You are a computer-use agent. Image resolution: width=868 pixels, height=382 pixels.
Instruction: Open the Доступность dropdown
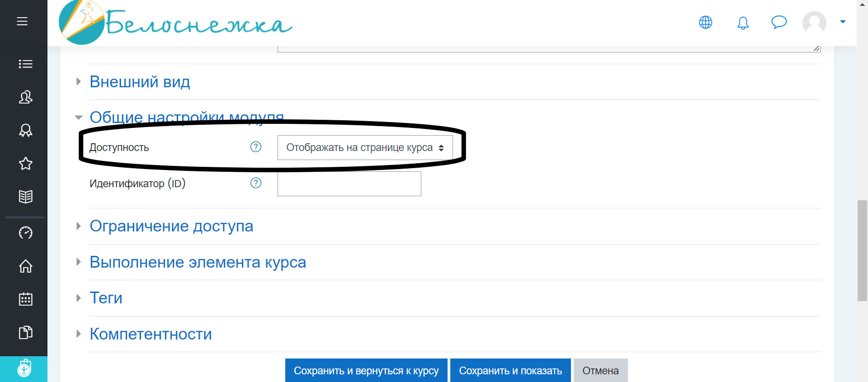(365, 148)
